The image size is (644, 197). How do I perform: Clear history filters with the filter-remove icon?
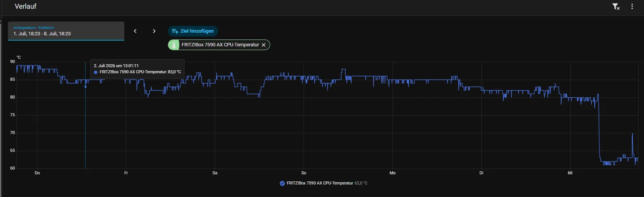[x=616, y=6]
